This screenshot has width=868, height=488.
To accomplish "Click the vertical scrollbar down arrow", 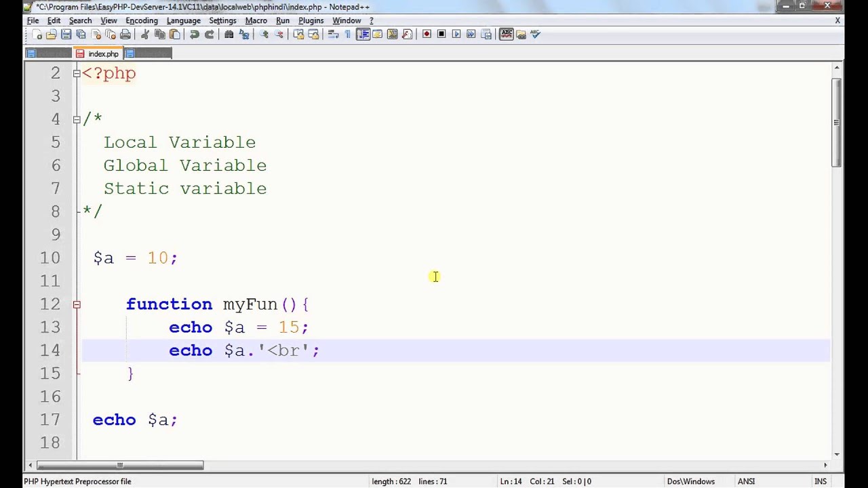I will [x=837, y=454].
